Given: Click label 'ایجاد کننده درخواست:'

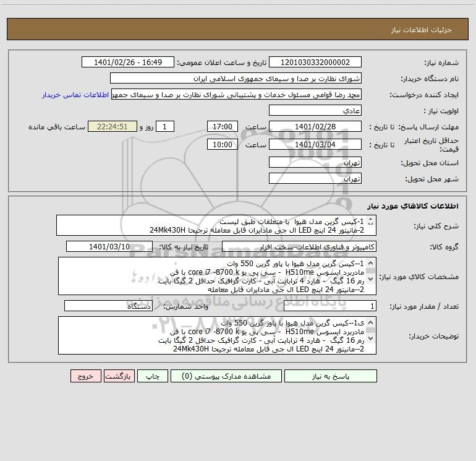Looking at the screenshot, I should [424, 95].
